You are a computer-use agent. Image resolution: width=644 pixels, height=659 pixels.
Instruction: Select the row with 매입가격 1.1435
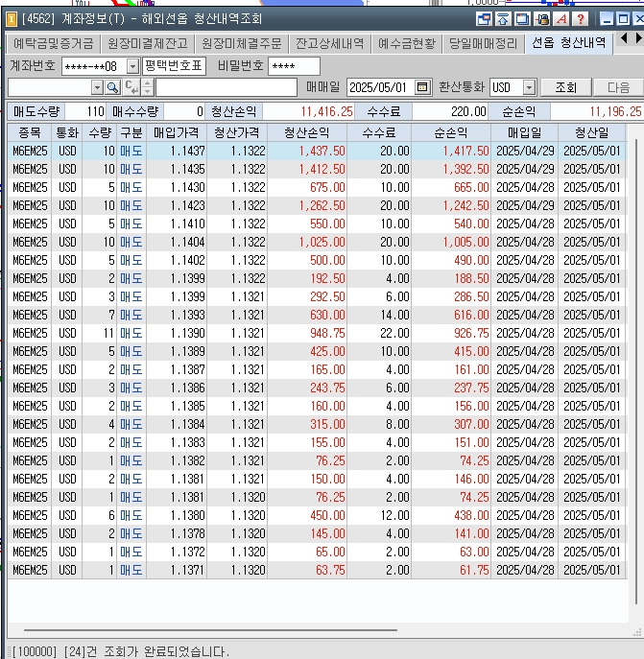point(317,169)
